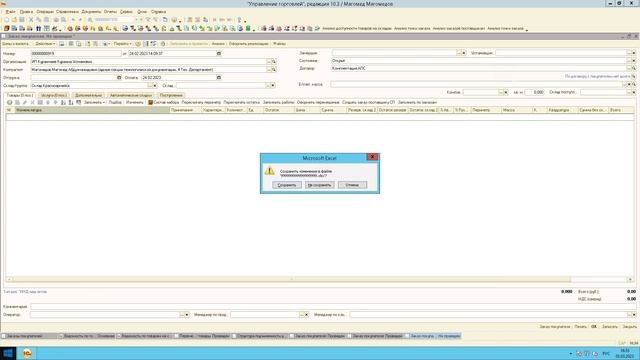Click the OK button at bottom right
The height and width of the screenshot is (360, 640).
pos(594,327)
